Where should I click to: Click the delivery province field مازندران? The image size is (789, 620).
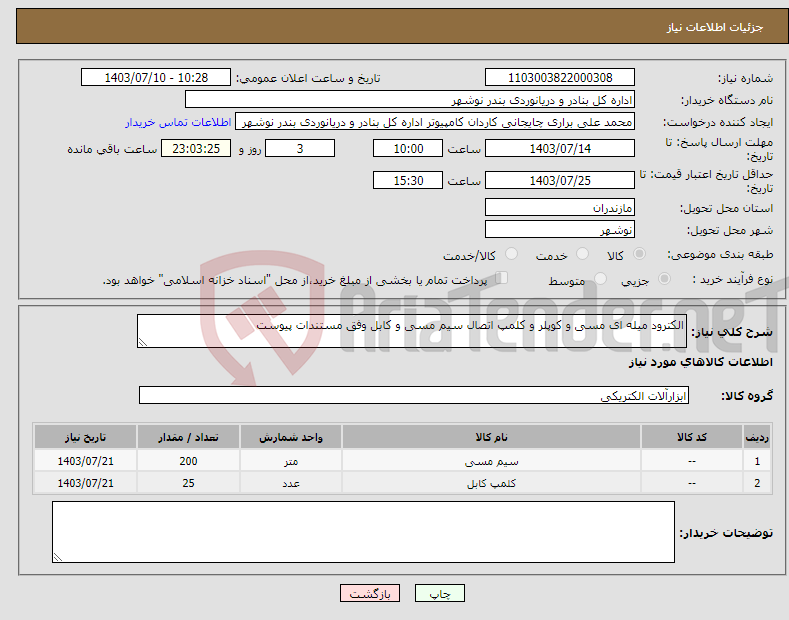coord(560,207)
